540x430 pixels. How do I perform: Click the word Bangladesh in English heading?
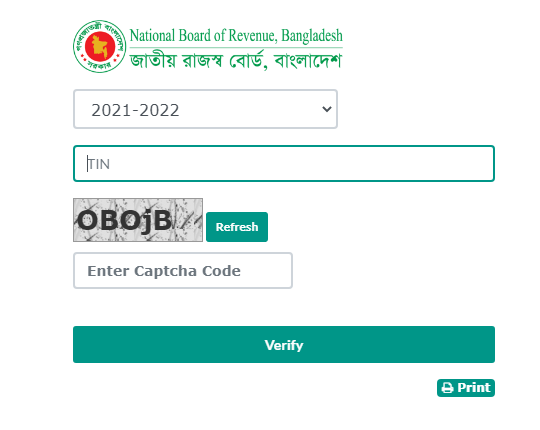click(312, 36)
